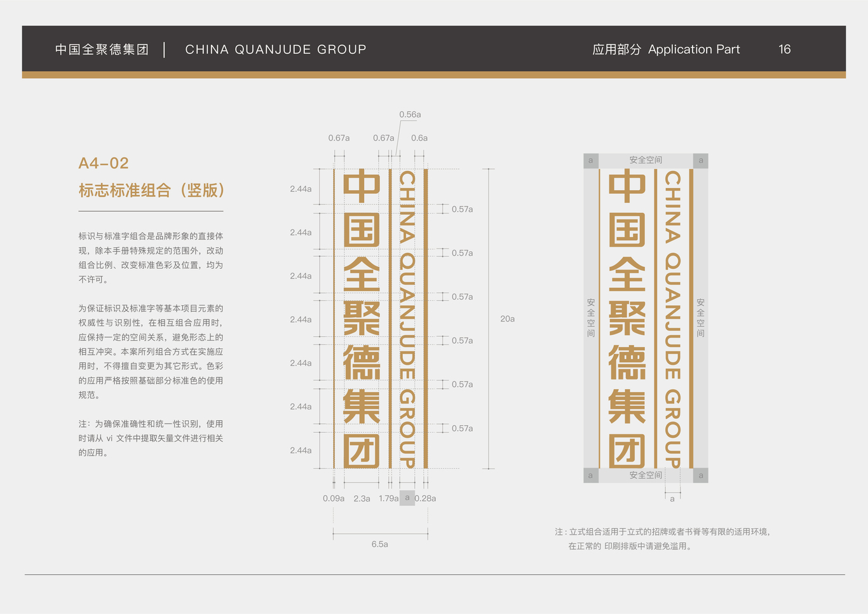Click page number 16 in header
Viewport: 868px width, 614px height.
tap(785, 50)
